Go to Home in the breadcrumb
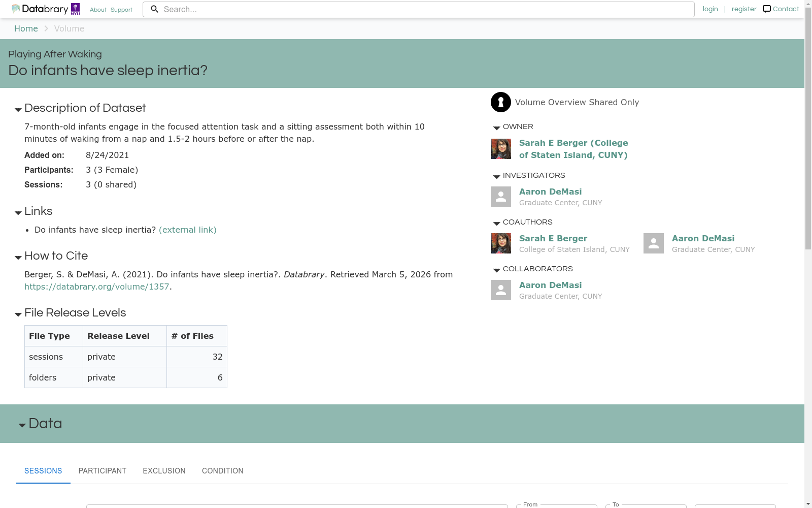The image size is (812, 508). point(26,28)
